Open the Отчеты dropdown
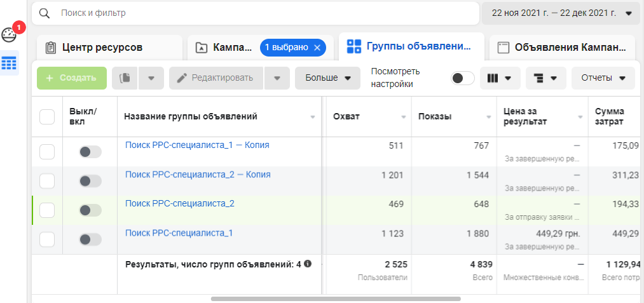This screenshot has width=644, height=303. click(603, 78)
